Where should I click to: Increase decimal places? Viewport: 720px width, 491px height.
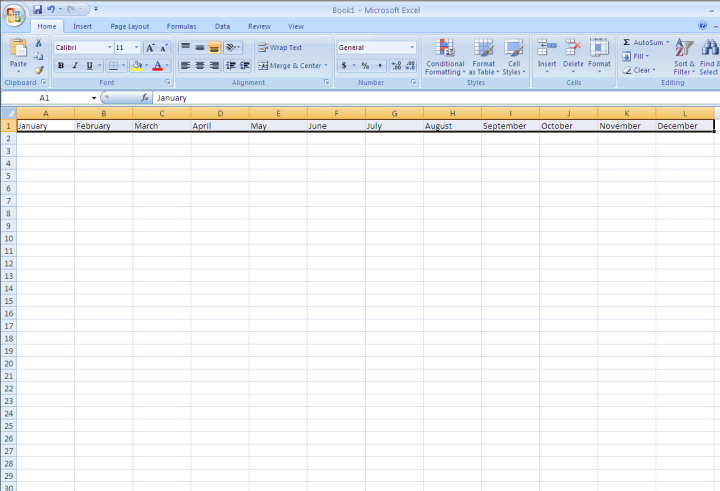coord(396,66)
